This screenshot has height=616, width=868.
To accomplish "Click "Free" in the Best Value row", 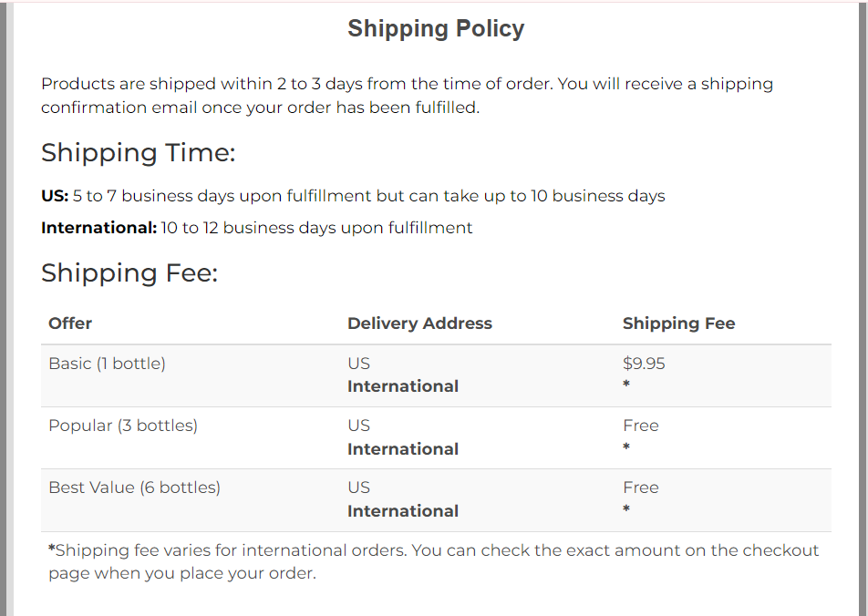I will (x=640, y=488).
